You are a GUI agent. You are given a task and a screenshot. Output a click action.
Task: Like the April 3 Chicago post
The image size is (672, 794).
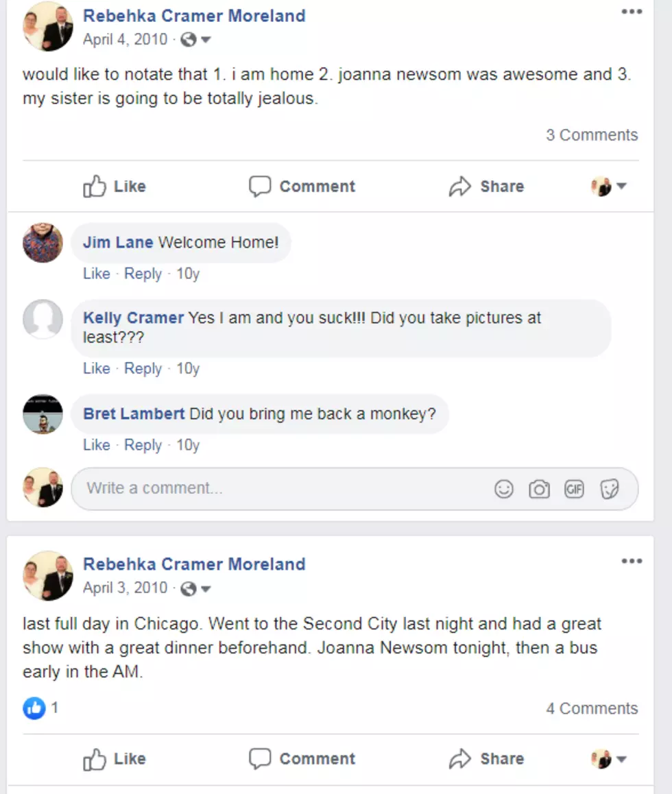click(115, 758)
